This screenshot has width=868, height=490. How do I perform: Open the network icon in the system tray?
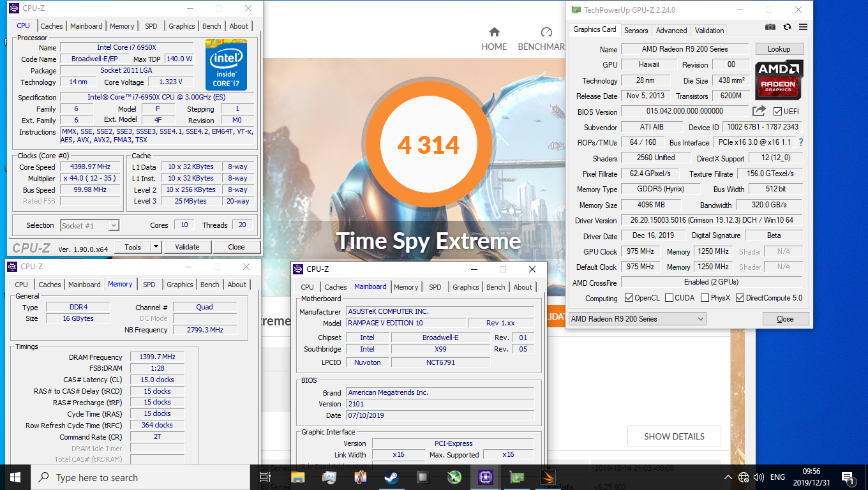[x=744, y=477]
